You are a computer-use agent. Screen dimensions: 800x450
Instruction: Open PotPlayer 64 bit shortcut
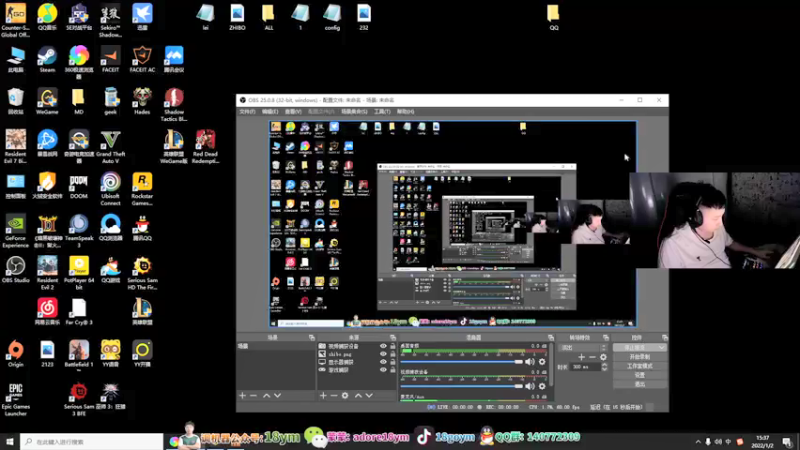(x=79, y=273)
